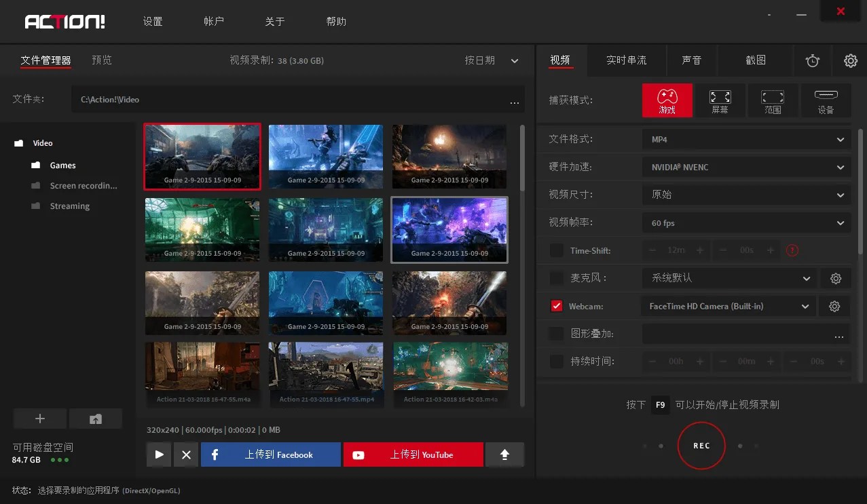Image resolution: width=867 pixels, height=504 pixels.
Task: Click the Video root folder icon
Action: point(19,143)
